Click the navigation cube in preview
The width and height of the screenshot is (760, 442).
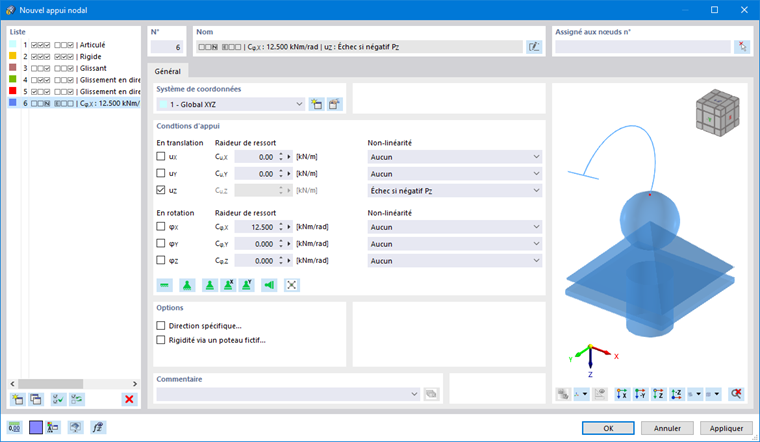pos(717,112)
